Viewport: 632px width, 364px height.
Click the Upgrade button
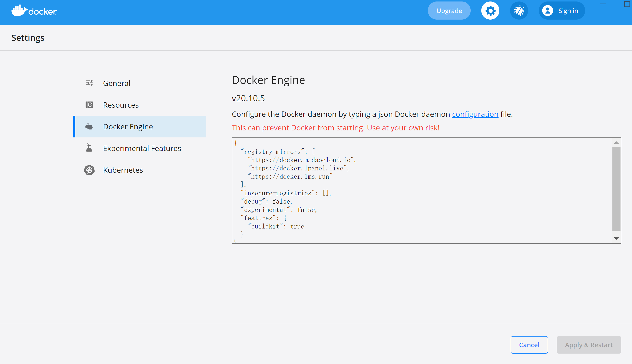click(x=449, y=11)
